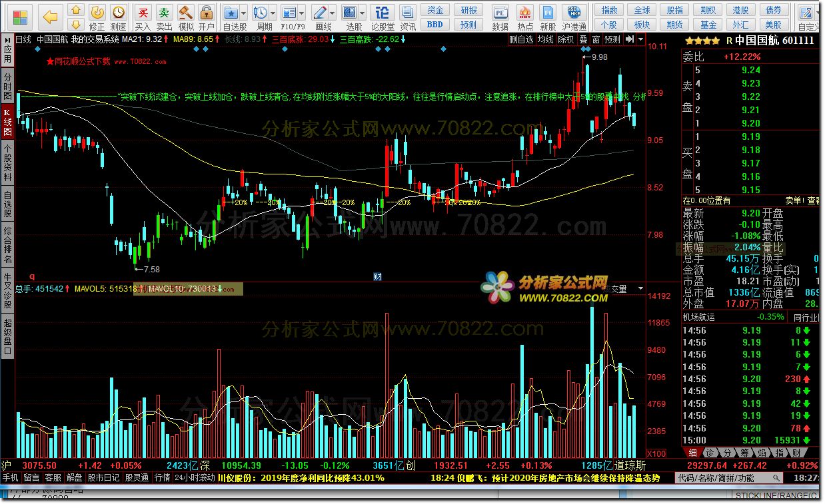Open the 超级盘口 side tab

point(7,338)
